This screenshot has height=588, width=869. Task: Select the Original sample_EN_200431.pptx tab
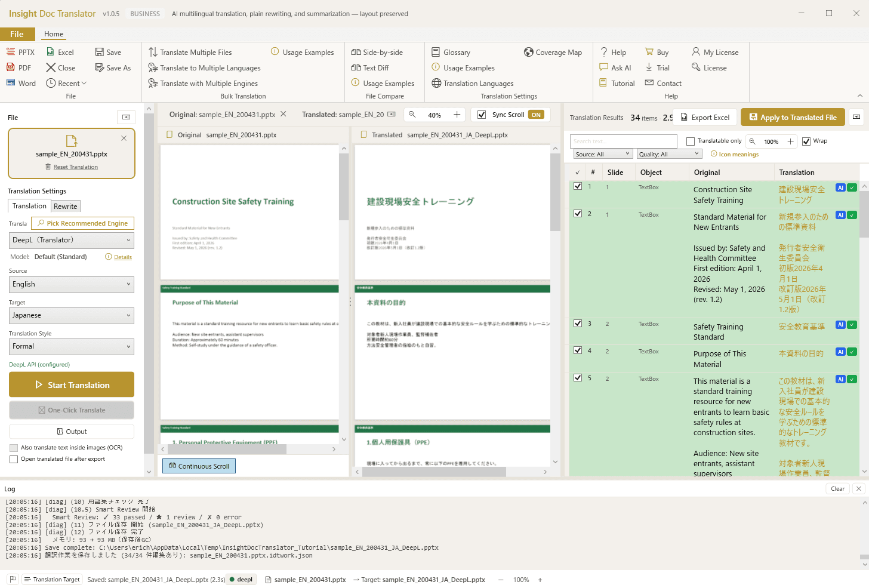222,115
